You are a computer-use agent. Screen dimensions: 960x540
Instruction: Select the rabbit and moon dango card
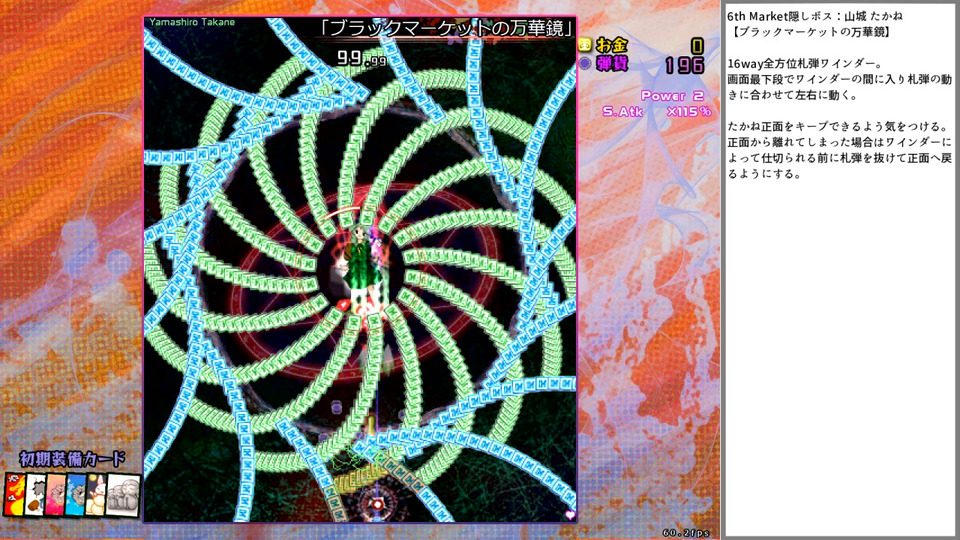96,495
